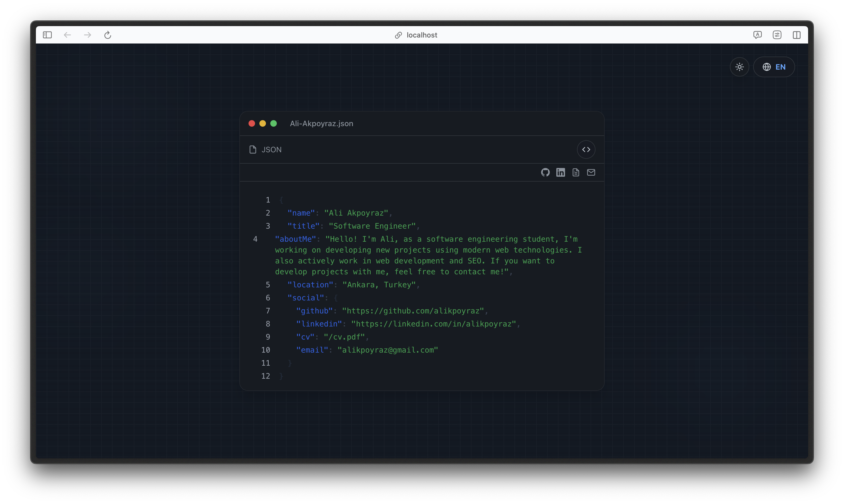Click the CV document icon
This screenshot has width=844, height=504.
(x=576, y=172)
